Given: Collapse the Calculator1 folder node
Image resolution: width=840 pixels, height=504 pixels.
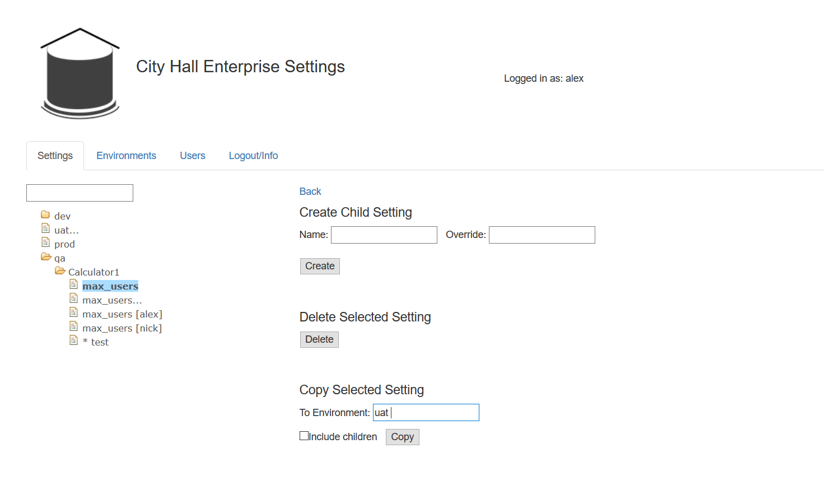Looking at the screenshot, I should (x=60, y=271).
